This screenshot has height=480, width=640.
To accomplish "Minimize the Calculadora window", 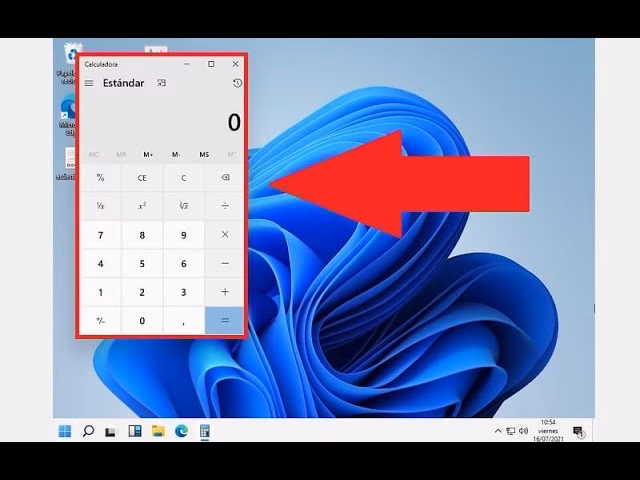I will pos(187,64).
